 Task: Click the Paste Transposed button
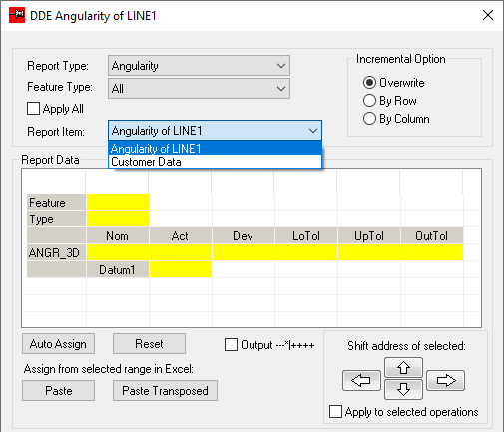pyautogui.click(x=165, y=391)
